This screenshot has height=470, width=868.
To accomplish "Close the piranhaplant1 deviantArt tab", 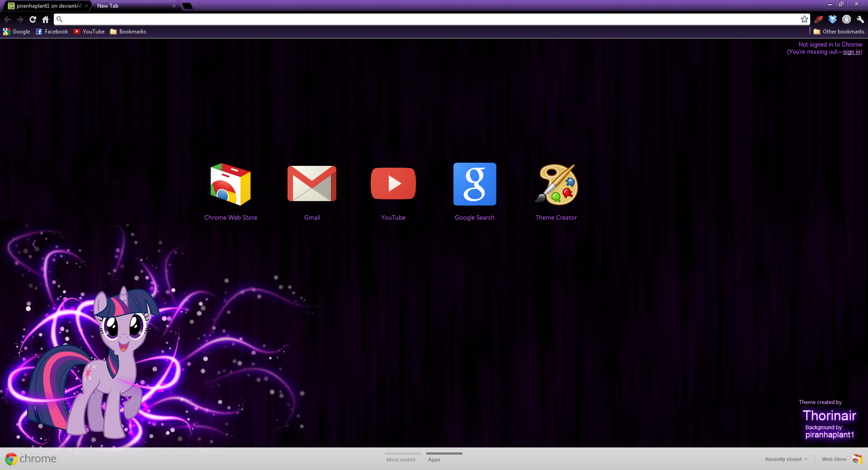I will point(86,6).
